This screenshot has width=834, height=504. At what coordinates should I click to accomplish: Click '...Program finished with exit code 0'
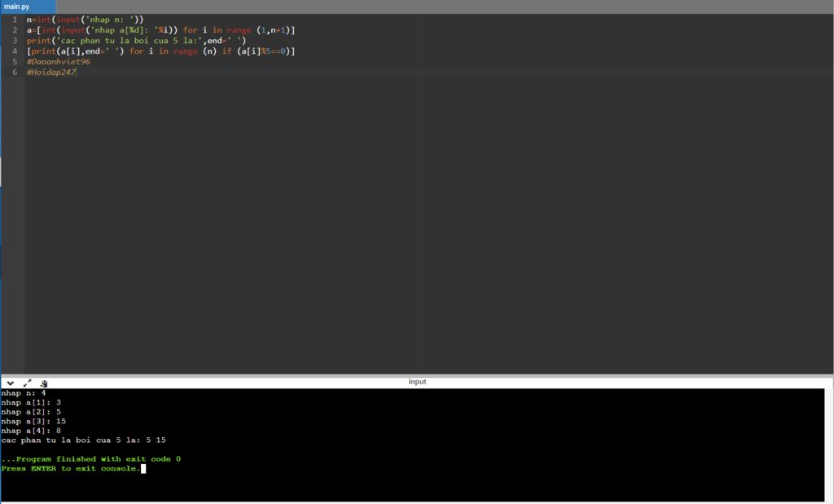(x=91, y=458)
